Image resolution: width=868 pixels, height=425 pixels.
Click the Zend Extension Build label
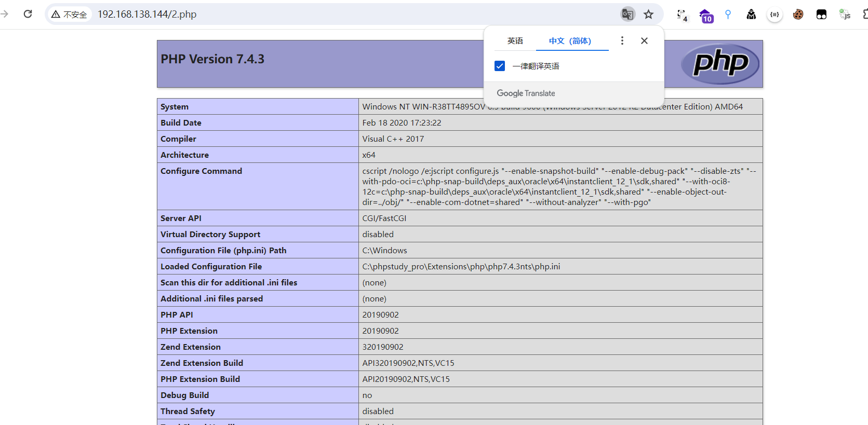(x=202, y=363)
